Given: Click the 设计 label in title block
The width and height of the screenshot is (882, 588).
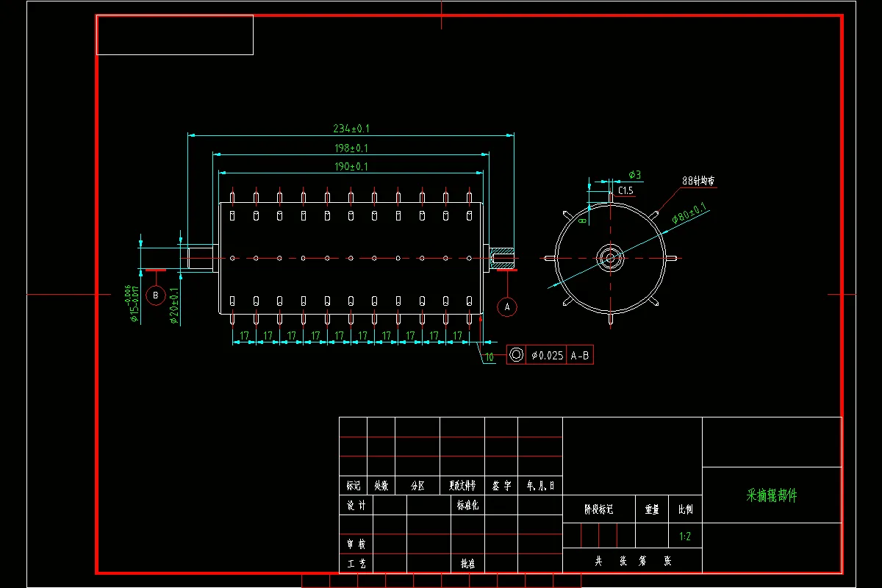Looking at the screenshot, I should pos(356,506).
